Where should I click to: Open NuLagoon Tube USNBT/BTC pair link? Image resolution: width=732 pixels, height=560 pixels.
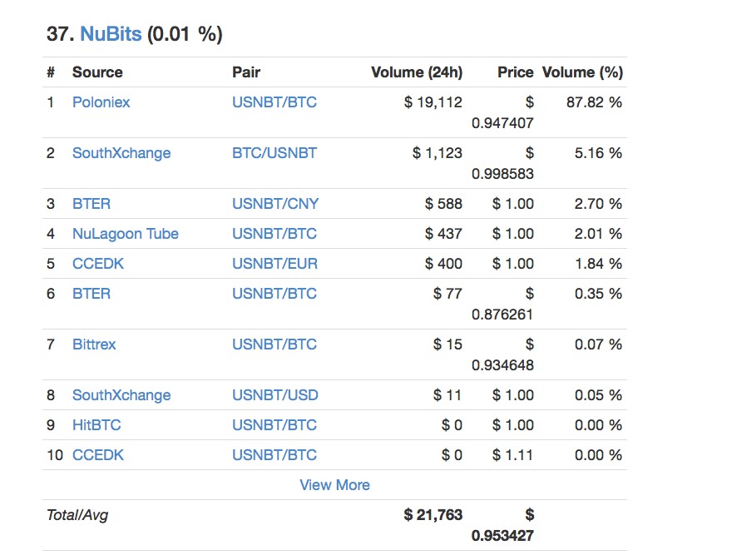274,234
